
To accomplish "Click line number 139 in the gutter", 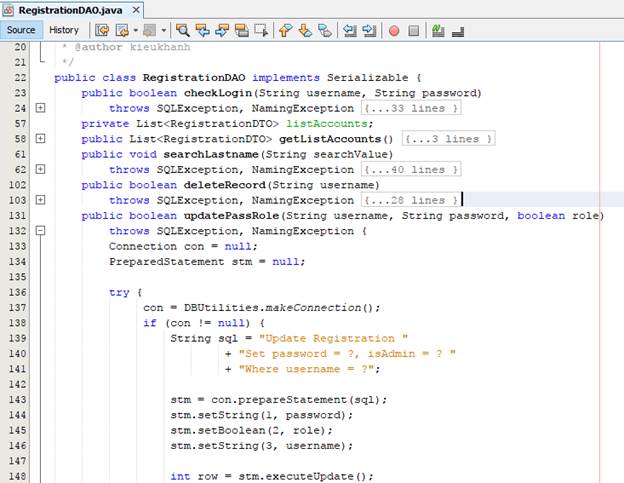I will pyautogui.click(x=18, y=338).
